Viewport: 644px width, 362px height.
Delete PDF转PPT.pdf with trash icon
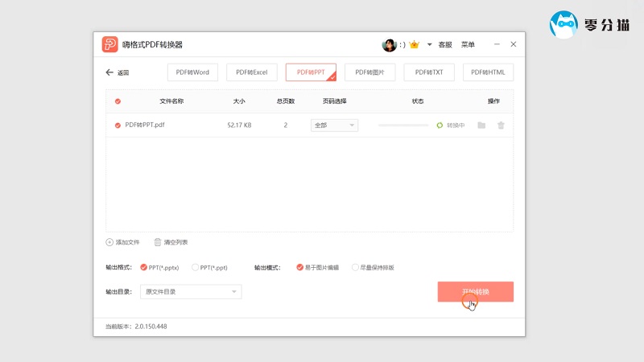pos(501,125)
